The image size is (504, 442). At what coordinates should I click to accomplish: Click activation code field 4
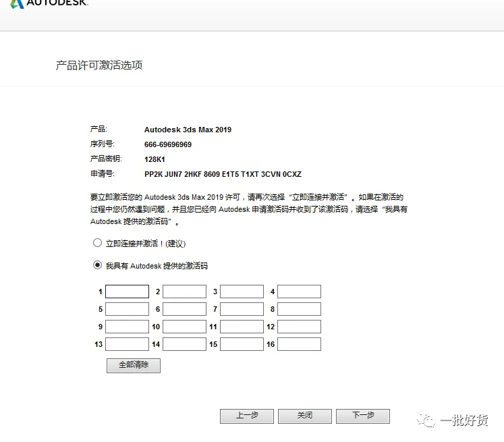tap(300, 292)
